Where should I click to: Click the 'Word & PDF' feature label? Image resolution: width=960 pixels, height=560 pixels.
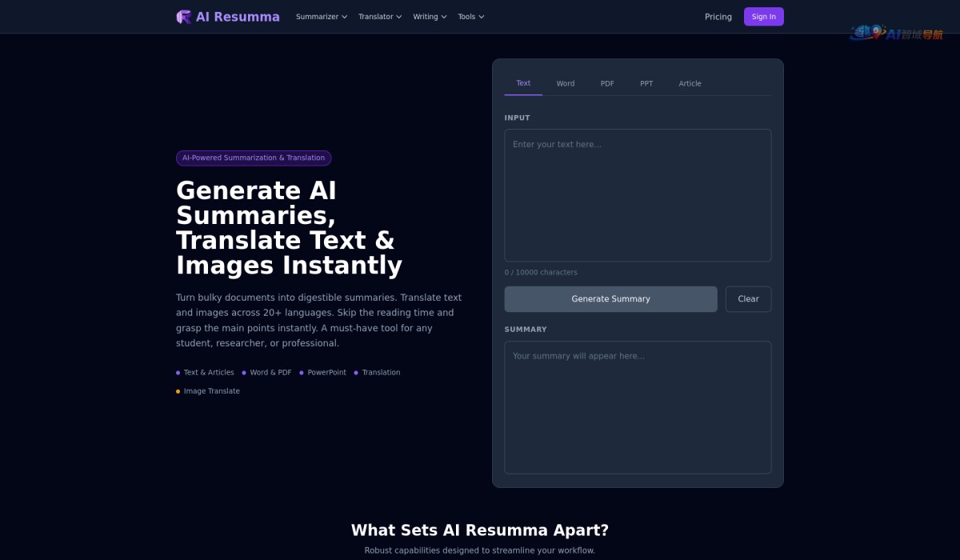tap(270, 373)
